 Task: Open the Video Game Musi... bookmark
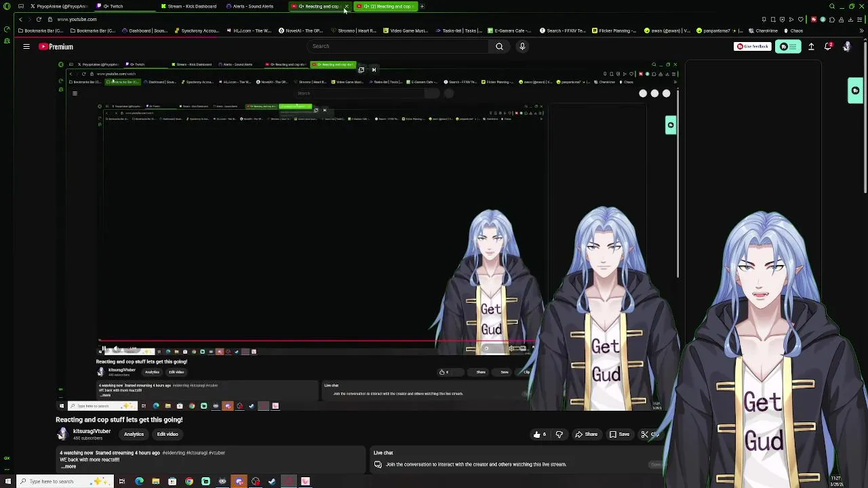(406, 30)
